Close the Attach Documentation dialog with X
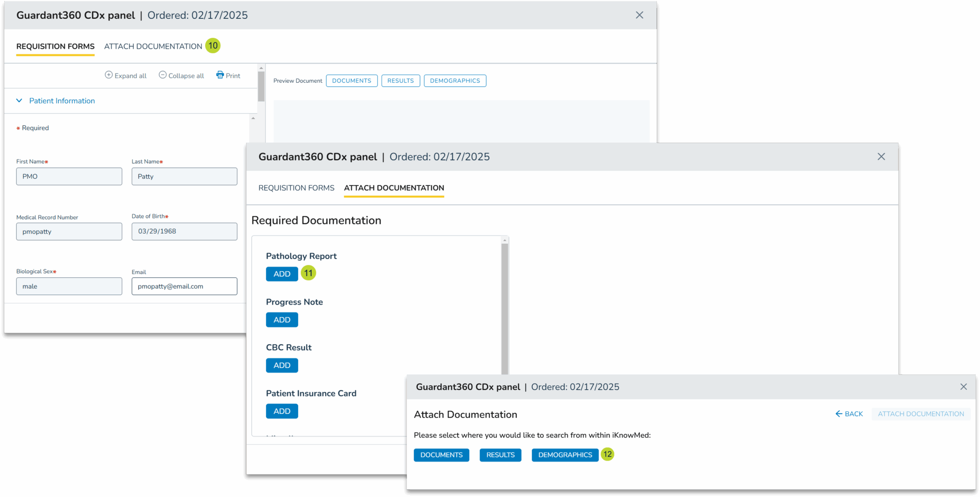This screenshot has height=497, width=980. click(964, 387)
